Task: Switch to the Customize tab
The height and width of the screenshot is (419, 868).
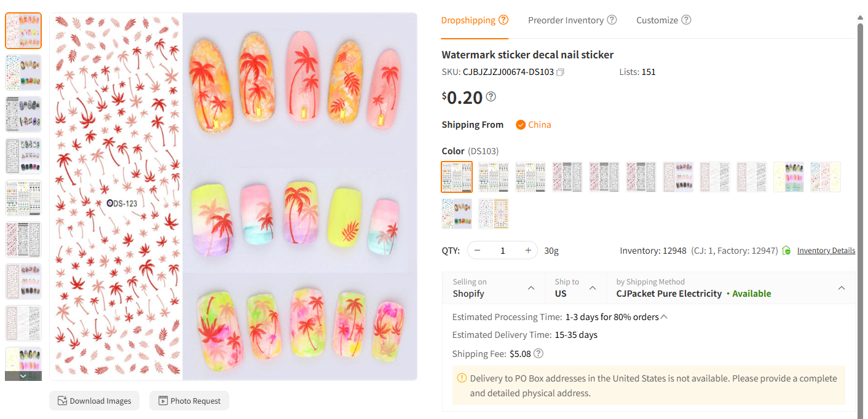Action: (x=657, y=20)
